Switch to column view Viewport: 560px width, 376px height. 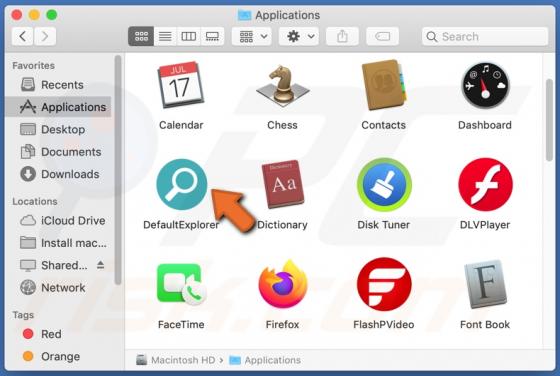(189, 36)
